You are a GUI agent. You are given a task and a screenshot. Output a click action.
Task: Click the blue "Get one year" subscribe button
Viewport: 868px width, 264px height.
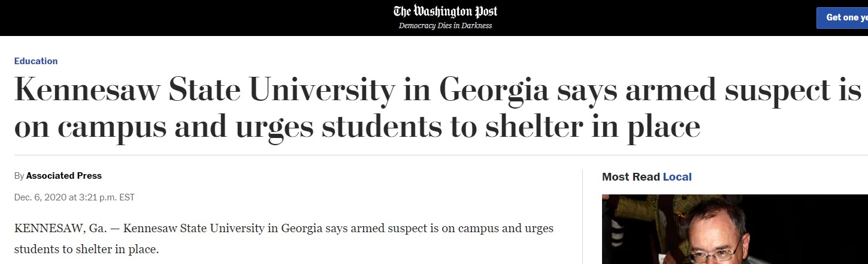coord(842,17)
